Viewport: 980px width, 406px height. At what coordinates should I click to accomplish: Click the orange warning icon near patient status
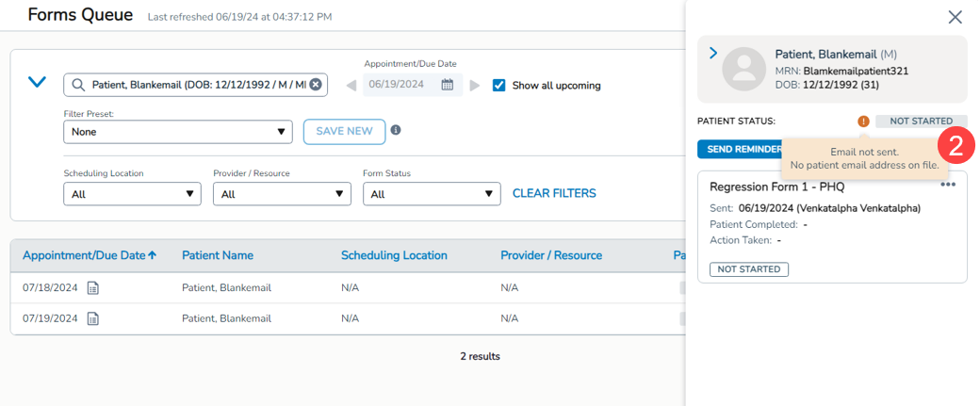tap(863, 122)
